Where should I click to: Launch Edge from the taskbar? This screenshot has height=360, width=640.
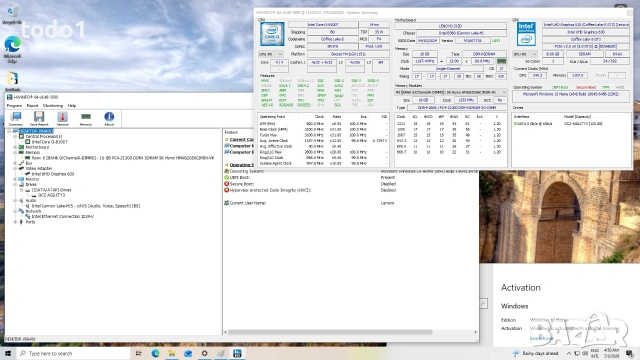pos(155,353)
